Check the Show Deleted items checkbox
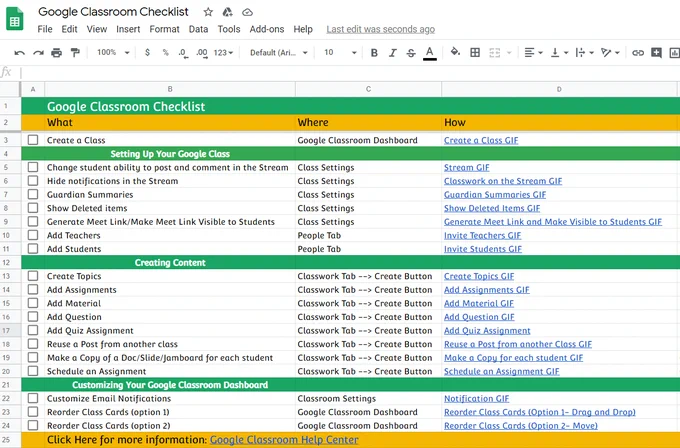The height and width of the screenshot is (448, 680). click(33, 208)
